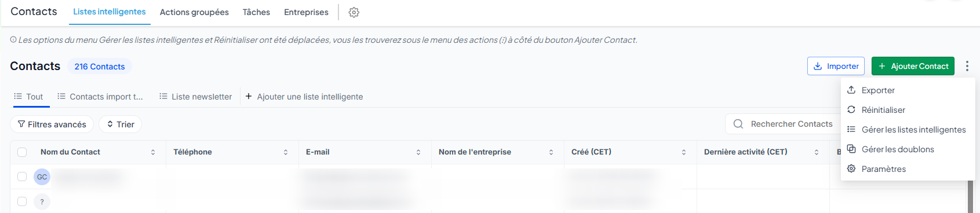980x213 pixels.
Task: Select the Liste newsletter smart list tab
Action: (x=195, y=97)
